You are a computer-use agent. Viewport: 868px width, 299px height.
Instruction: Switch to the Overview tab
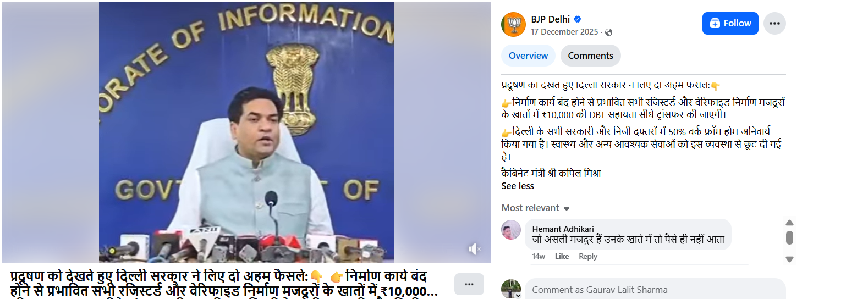[528, 56]
